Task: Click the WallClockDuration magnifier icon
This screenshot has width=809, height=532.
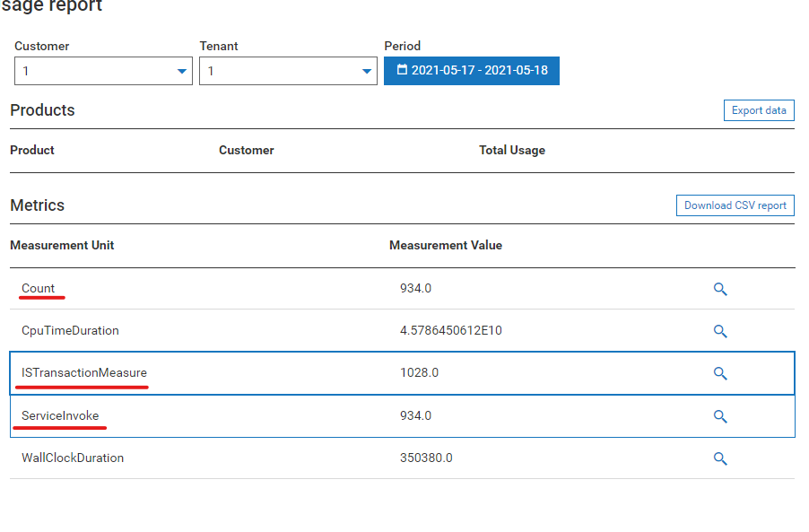Action: [719, 458]
